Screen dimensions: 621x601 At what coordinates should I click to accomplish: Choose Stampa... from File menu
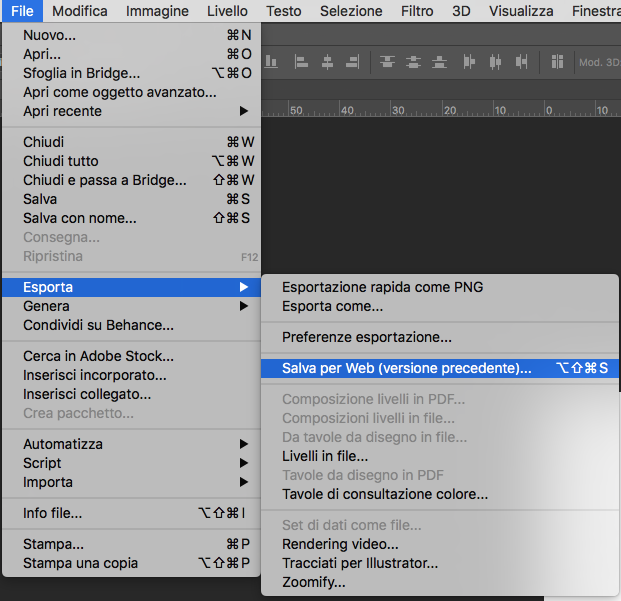point(131,544)
